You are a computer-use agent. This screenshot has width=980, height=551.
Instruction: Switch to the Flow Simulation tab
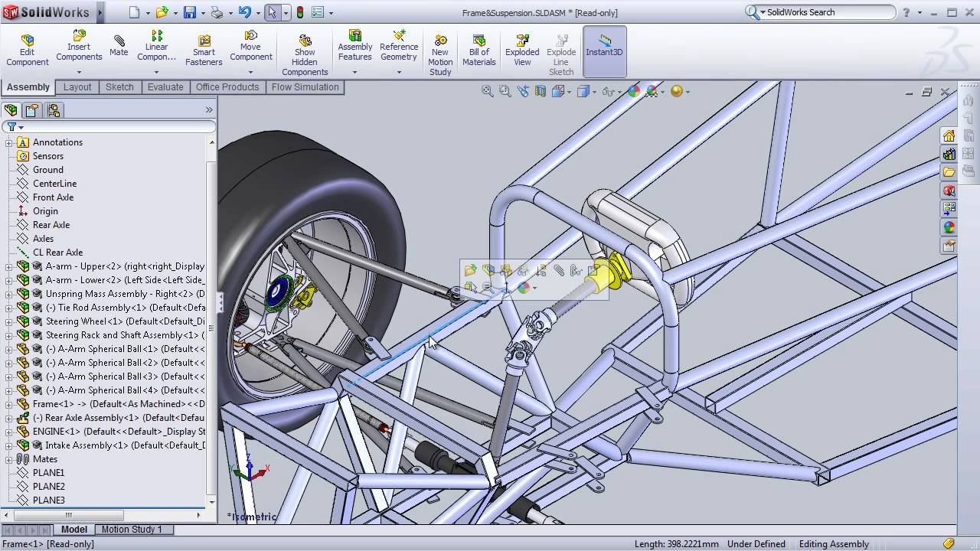pos(305,87)
